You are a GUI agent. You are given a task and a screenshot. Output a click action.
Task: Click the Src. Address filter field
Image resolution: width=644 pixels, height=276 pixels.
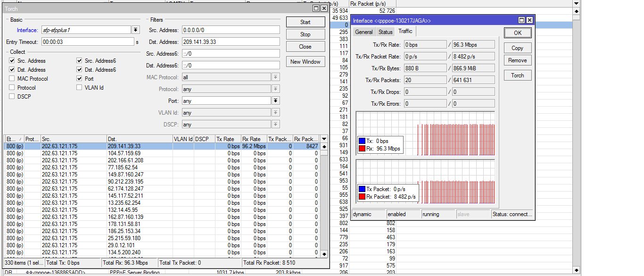[x=231, y=30]
